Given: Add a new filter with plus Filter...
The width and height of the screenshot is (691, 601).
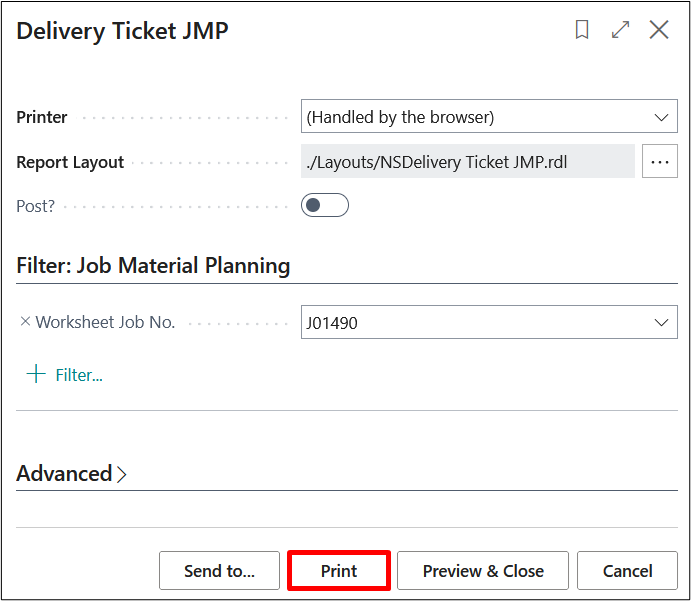Looking at the screenshot, I should point(65,375).
